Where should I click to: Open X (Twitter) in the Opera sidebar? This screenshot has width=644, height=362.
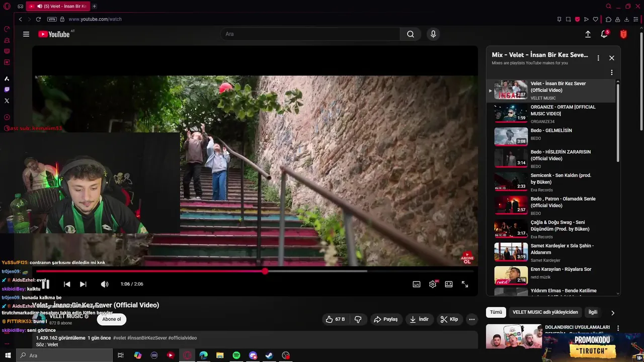[x=7, y=101]
